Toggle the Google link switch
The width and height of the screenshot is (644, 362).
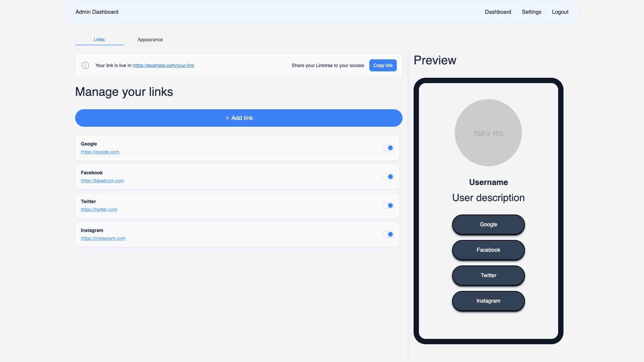388,148
